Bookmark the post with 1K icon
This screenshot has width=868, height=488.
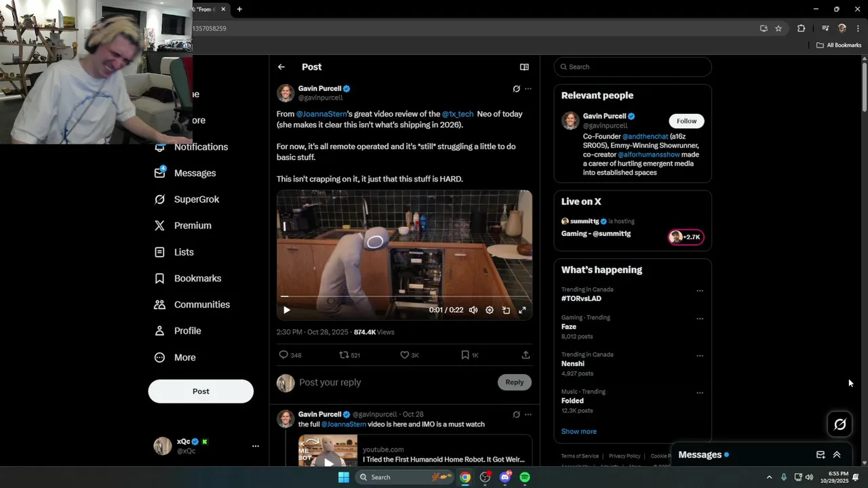pyautogui.click(x=469, y=355)
